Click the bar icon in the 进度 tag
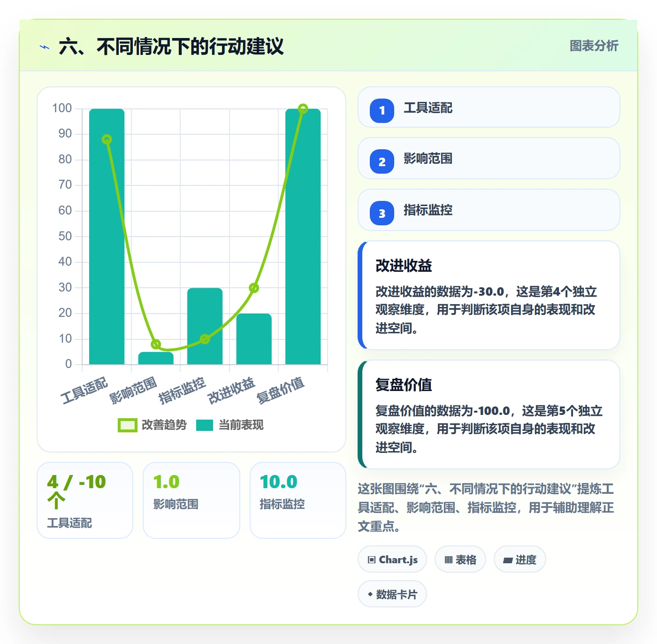The height and width of the screenshot is (644, 657). [x=508, y=560]
